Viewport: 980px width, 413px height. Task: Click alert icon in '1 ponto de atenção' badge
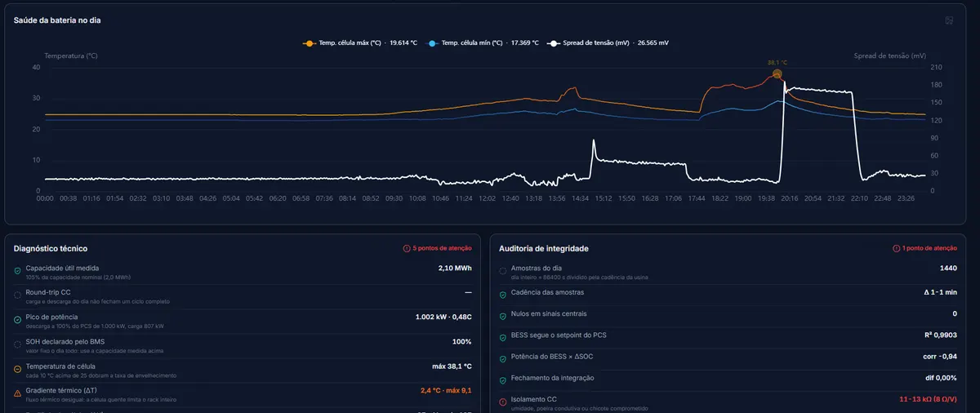(x=896, y=248)
